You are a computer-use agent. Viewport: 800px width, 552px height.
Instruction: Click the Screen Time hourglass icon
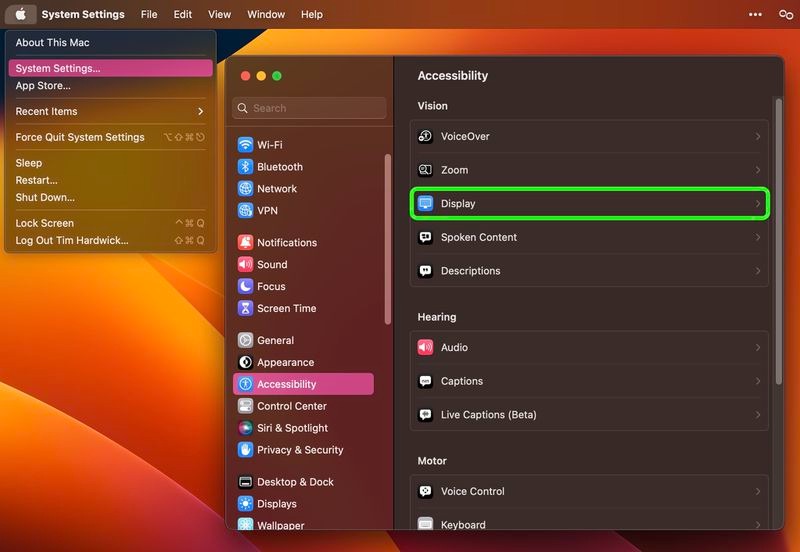(x=245, y=308)
